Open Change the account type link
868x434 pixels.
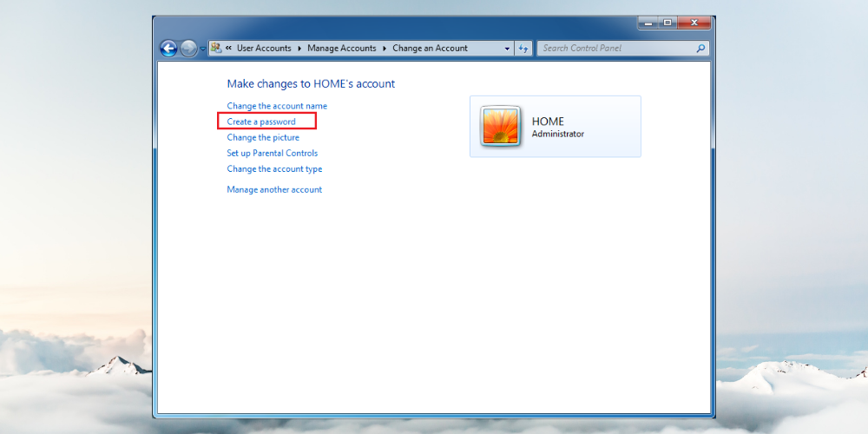pyautogui.click(x=274, y=169)
